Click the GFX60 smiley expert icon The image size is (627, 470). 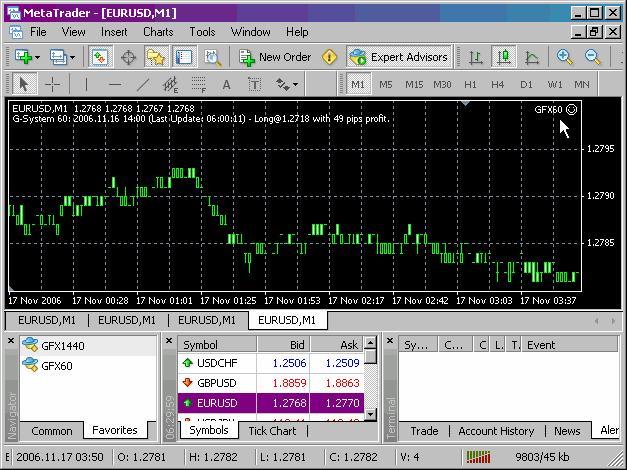pyautogui.click(x=572, y=109)
